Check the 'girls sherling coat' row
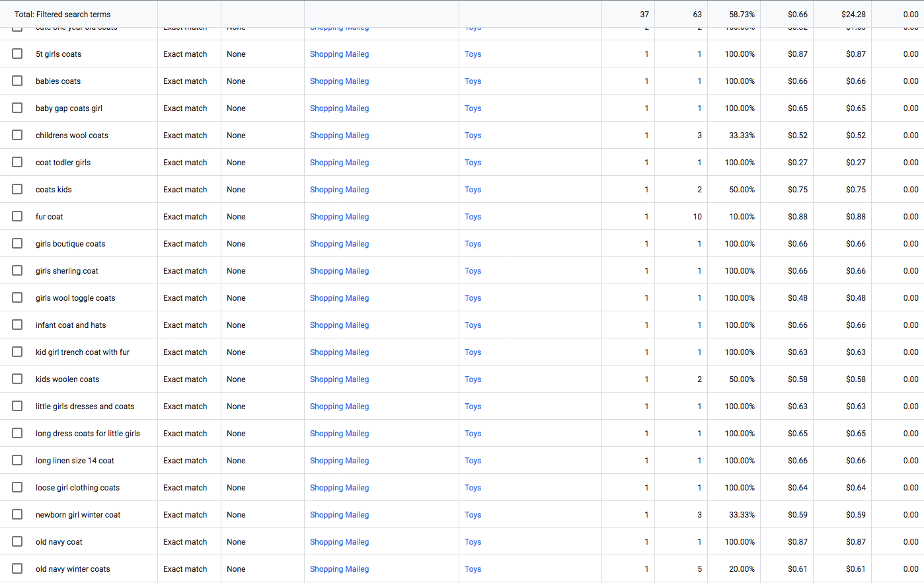 point(17,270)
